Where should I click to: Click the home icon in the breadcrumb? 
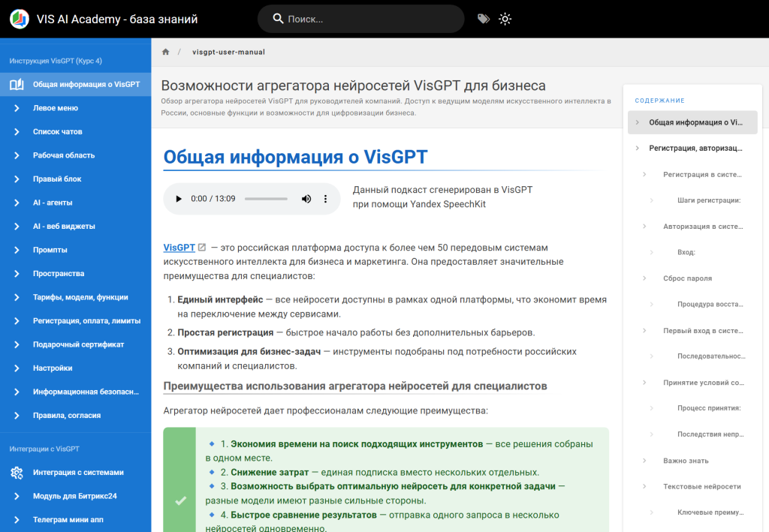point(164,51)
